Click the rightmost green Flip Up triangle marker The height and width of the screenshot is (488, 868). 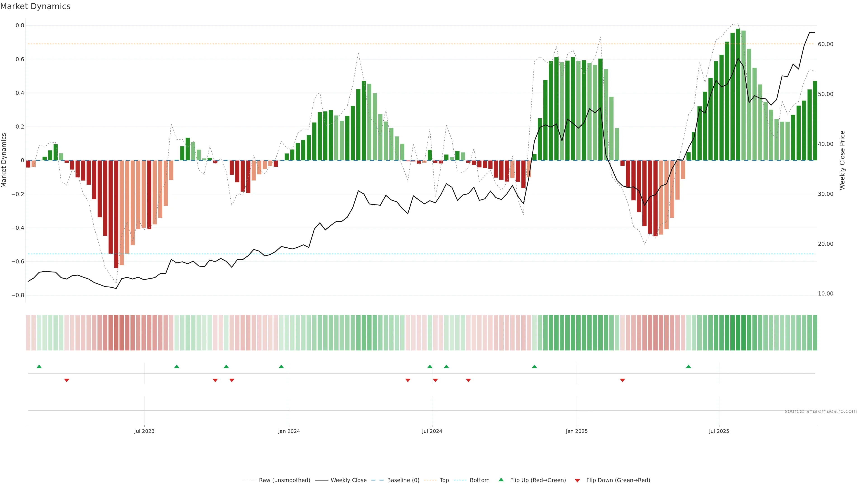[x=688, y=366]
